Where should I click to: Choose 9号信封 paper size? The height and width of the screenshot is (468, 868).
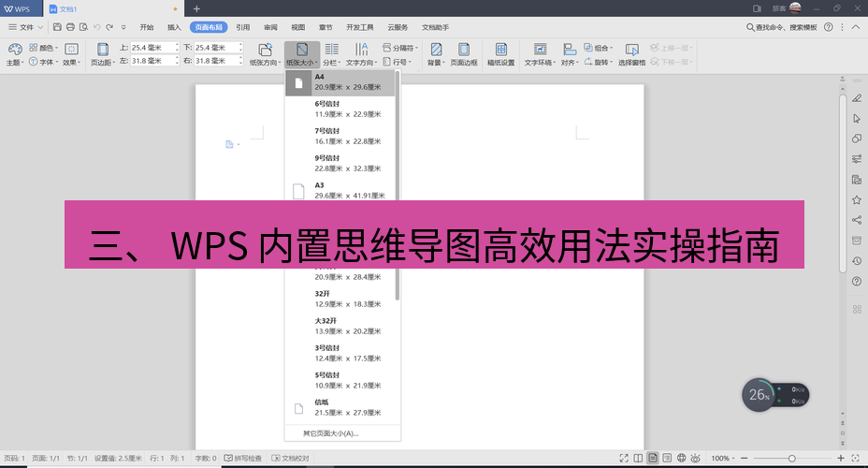pos(340,164)
